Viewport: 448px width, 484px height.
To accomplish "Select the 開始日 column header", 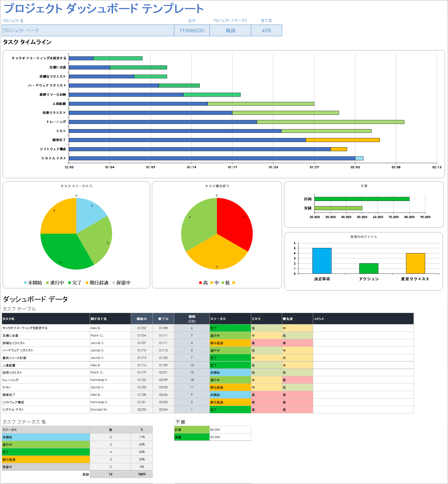I will coord(142,319).
